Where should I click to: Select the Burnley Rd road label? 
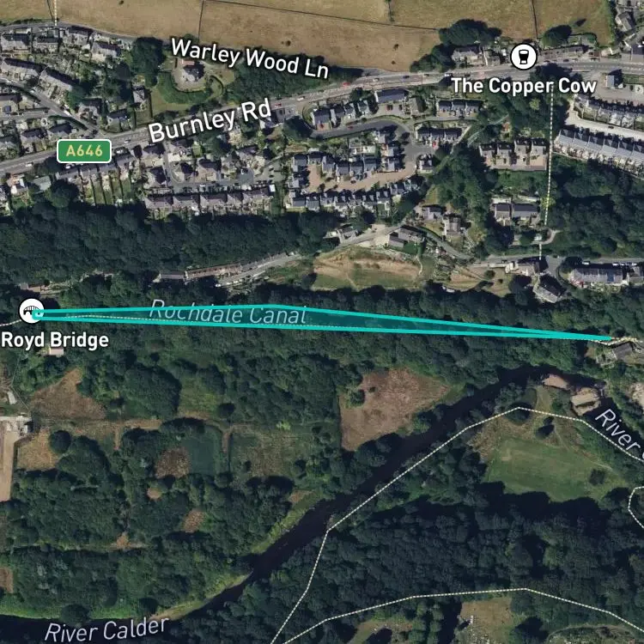click(x=210, y=120)
